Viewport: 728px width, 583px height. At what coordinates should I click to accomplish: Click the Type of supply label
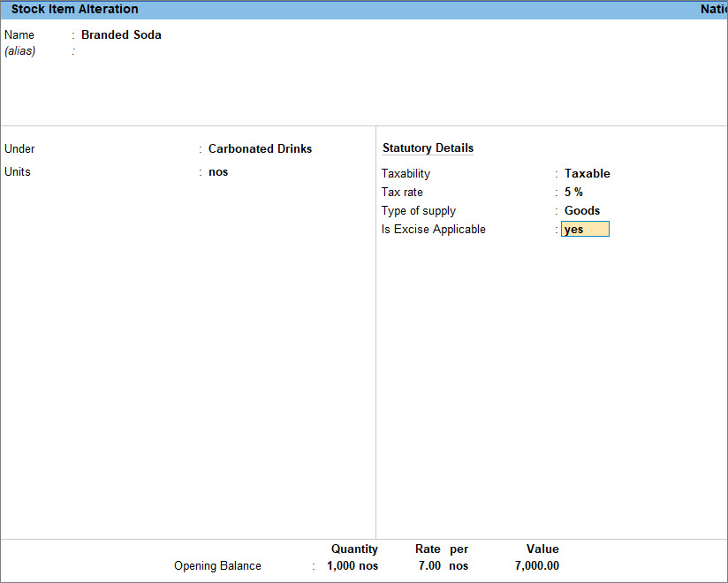[x=418, y=211]
